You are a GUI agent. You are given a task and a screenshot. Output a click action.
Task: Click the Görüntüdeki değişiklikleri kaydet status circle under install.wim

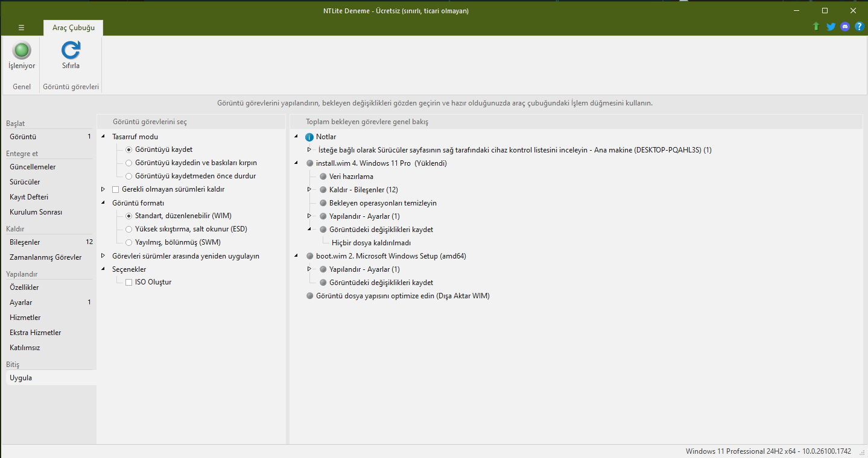(x=323, y=230)
